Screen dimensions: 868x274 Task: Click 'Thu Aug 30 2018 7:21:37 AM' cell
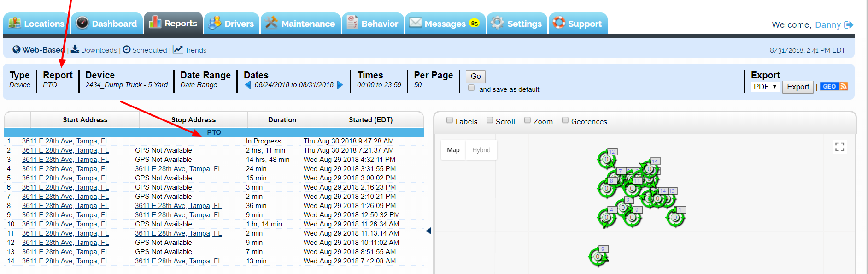click(349, 150)
